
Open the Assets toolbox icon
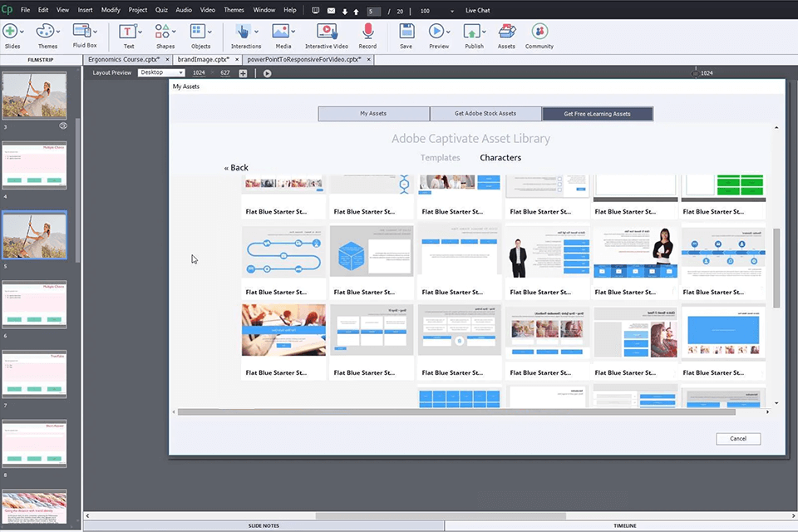tap(506, 32)
